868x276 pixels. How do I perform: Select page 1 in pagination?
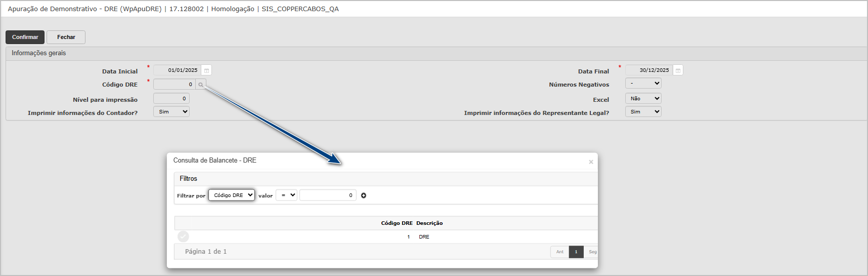576,252
